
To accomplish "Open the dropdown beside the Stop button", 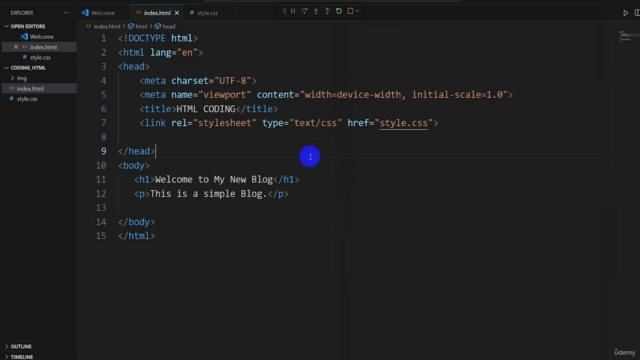I will point(358,11).
